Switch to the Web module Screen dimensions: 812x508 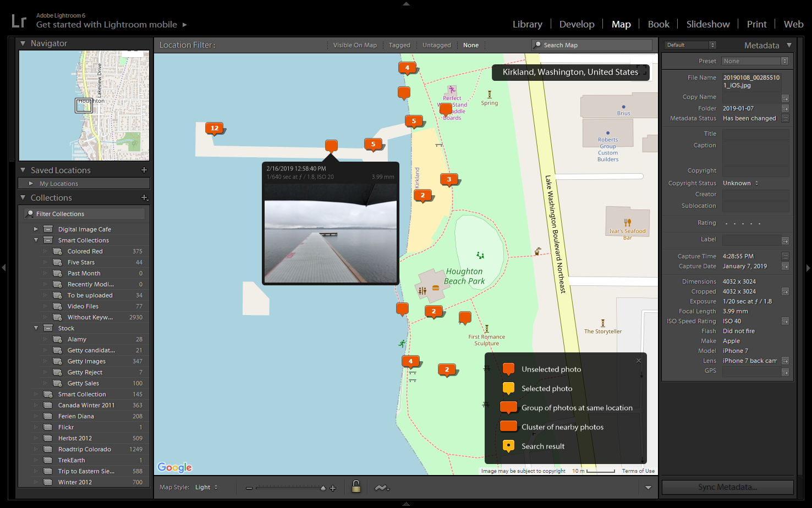click(793, 24)
